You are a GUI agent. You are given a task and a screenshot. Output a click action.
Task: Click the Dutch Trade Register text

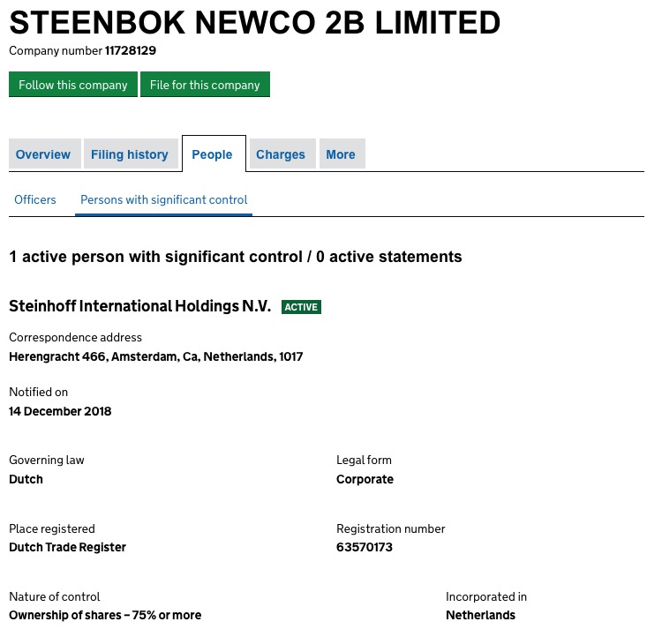point(67,547)
